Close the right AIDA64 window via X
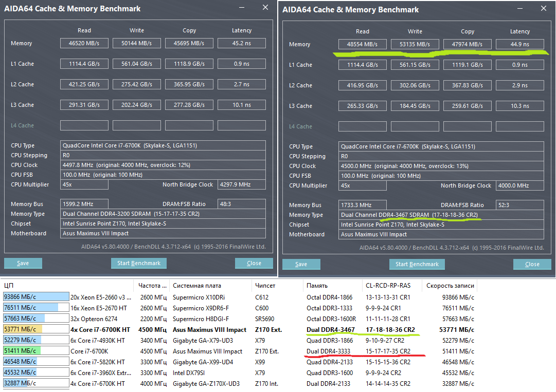This screenshot has height=392, width=556. point(544,9)
